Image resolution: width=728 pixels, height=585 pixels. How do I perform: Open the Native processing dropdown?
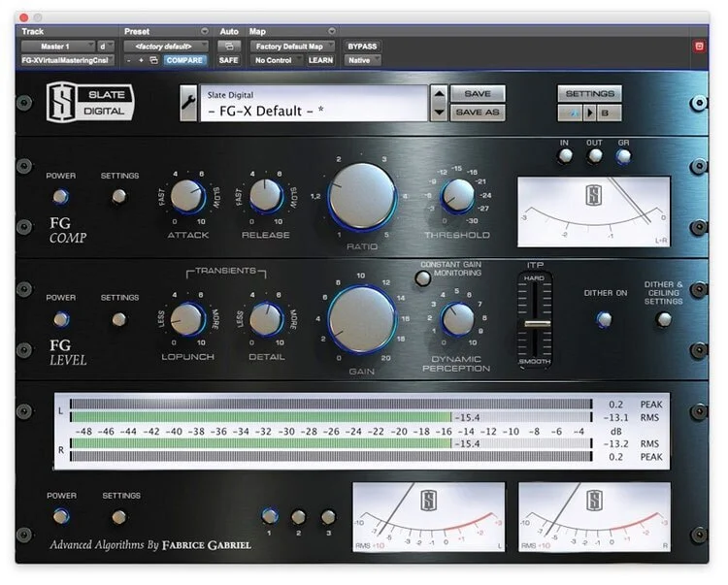(362, 60)
